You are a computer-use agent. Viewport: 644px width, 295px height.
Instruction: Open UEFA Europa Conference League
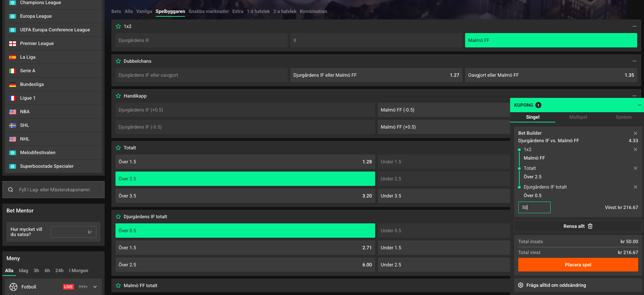tap(53, 30)
